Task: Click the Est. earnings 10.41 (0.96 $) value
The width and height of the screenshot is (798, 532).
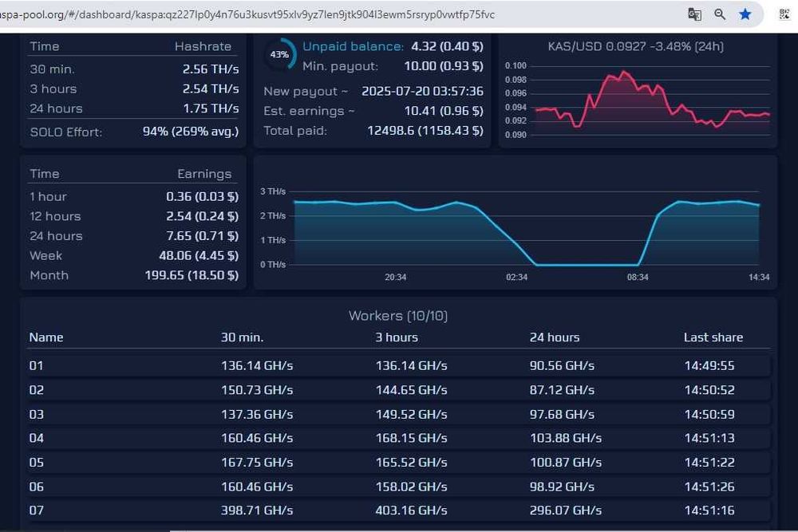Action: coord(443,111)
